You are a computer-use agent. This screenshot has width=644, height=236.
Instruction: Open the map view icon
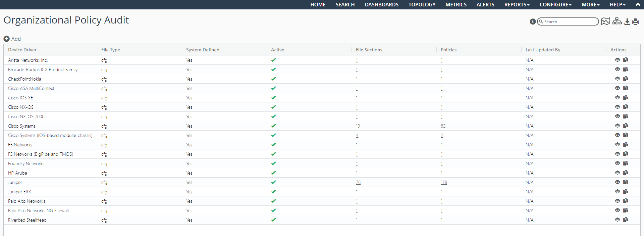click(605, 21)
